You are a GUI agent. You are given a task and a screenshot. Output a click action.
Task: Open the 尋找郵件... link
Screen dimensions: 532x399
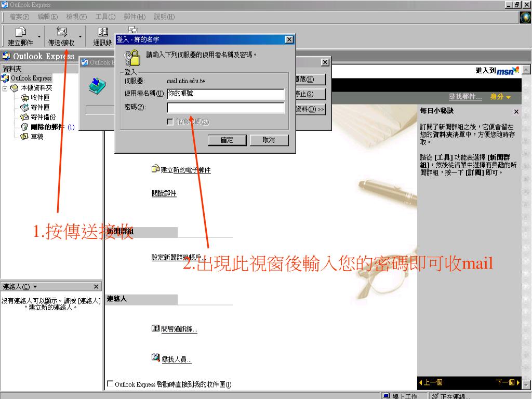pos(465,97)
